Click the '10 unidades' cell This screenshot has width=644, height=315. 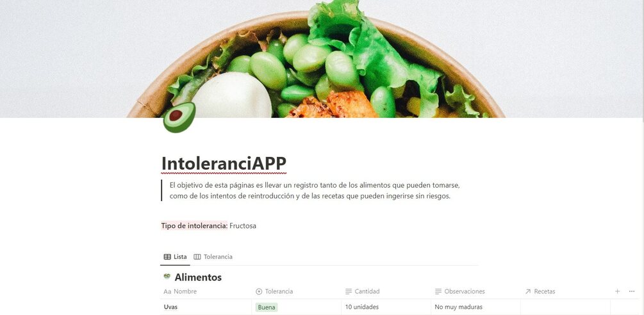click(386, 307)
